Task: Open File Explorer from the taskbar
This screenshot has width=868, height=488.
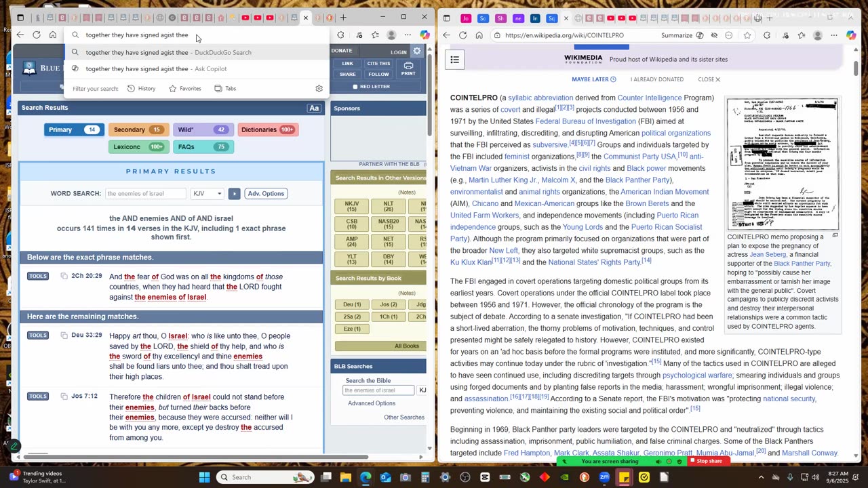Action: coord(346,477)
